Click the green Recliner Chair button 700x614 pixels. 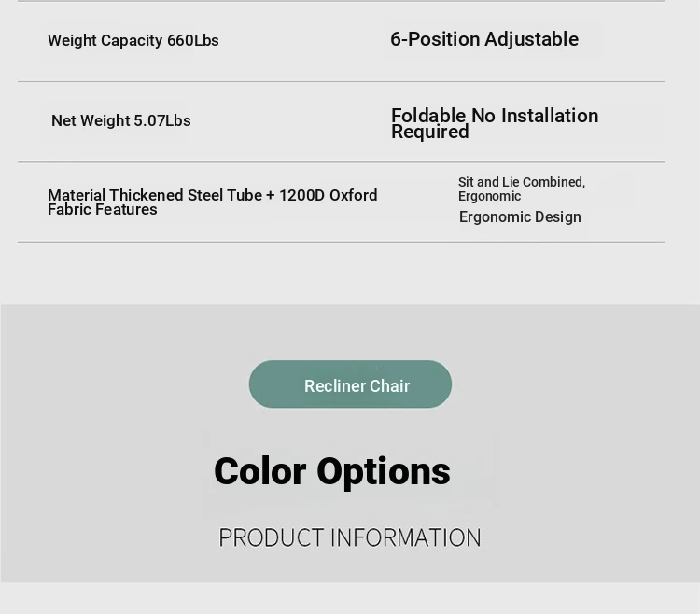(350, 384)
